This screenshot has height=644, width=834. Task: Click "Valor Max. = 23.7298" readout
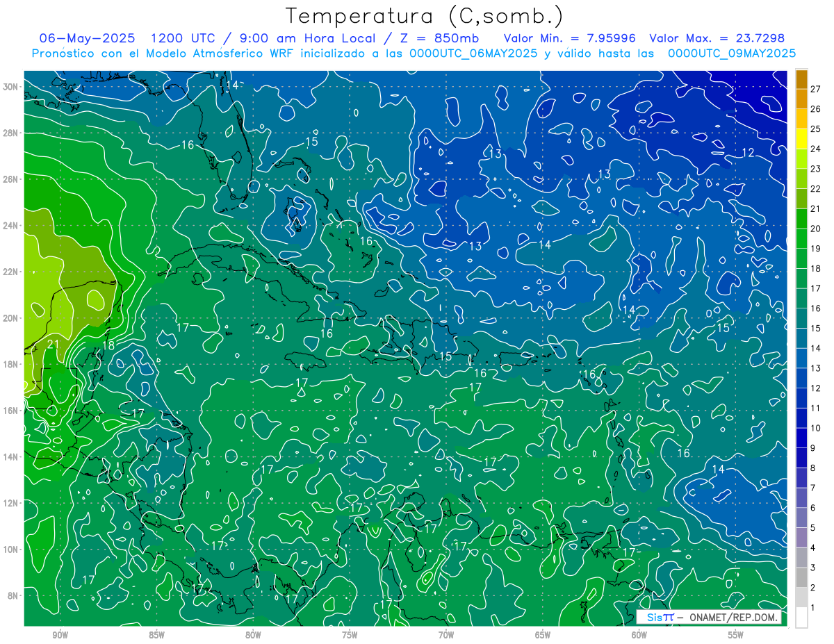click(717, 38)
